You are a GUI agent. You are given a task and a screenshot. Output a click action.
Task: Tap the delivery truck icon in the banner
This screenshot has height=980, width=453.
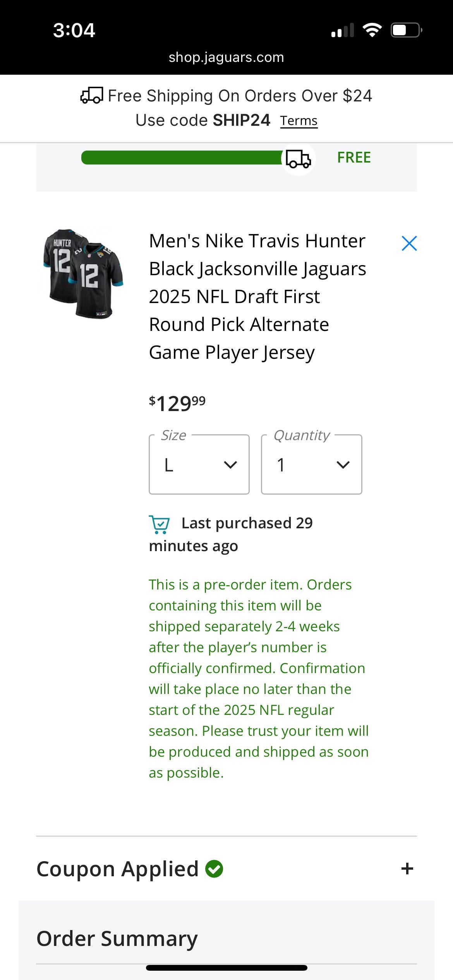pos(92,96)
